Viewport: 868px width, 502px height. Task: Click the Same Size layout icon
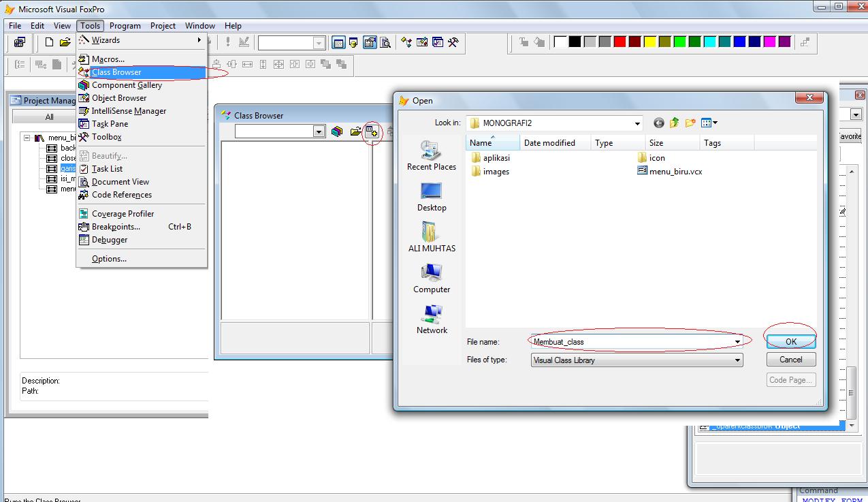click(278, 64)
